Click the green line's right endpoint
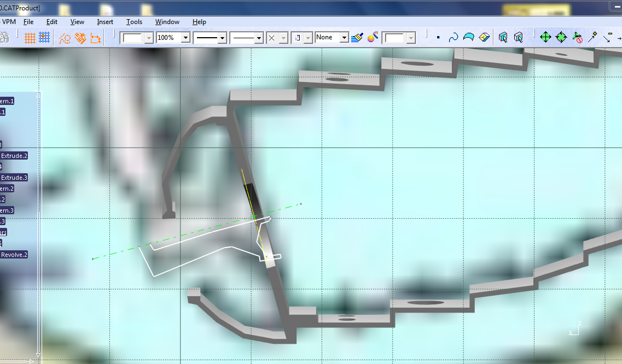622x364 pixels. pyautogui.click(x=301, y=204)
